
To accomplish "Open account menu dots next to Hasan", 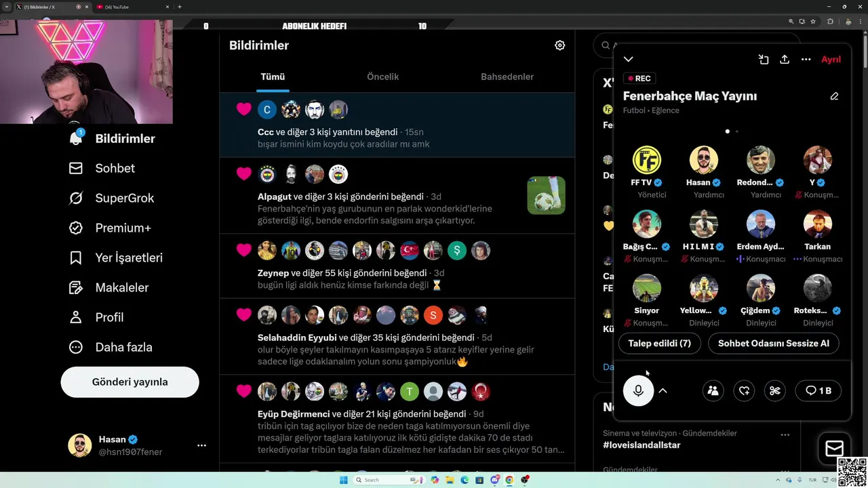I will (x=201, y=445).
